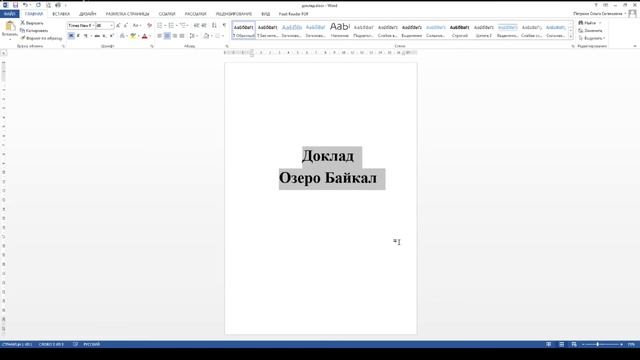Toggle italic formatting
The image size is (640, 360).
coord(78,36)
